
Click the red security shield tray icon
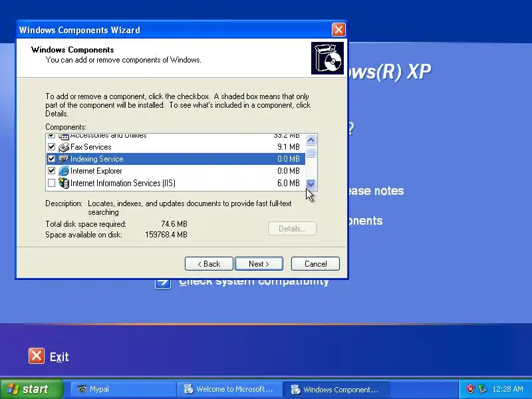[470, 389]
